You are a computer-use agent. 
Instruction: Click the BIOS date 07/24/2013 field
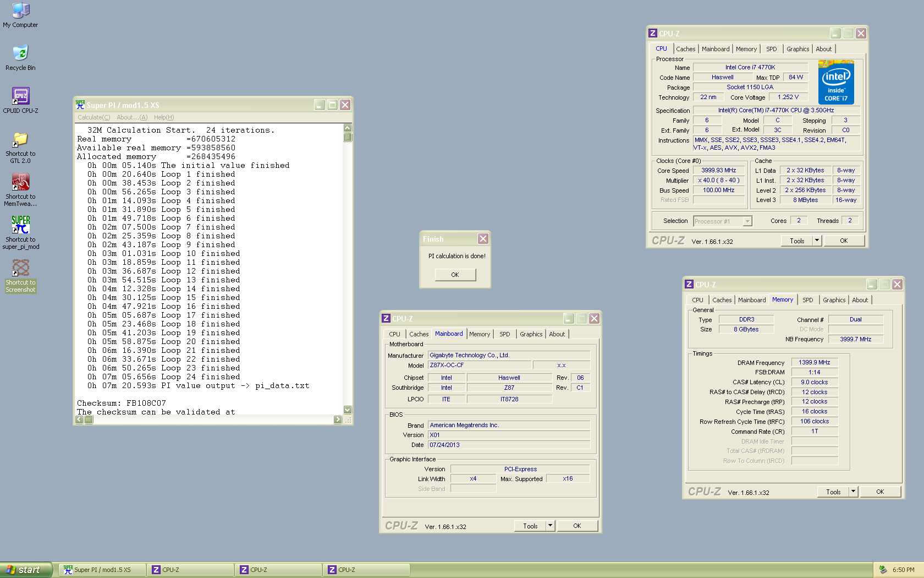509,445
